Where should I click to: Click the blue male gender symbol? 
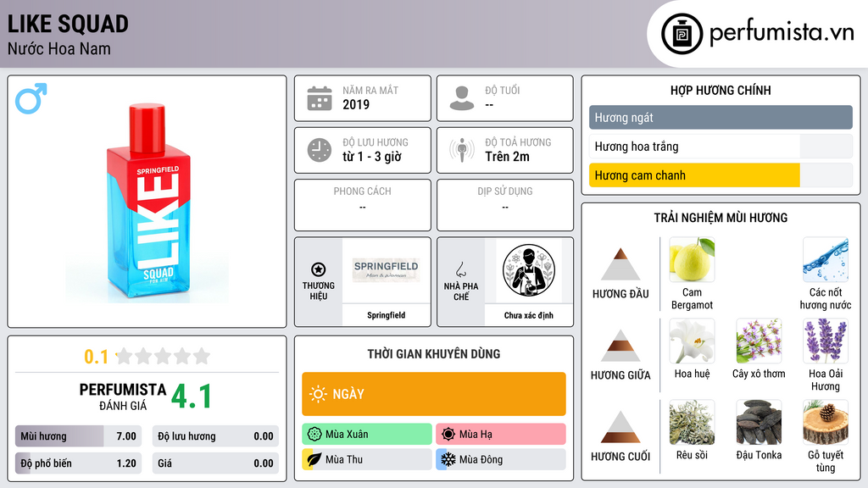coord(31,98)
